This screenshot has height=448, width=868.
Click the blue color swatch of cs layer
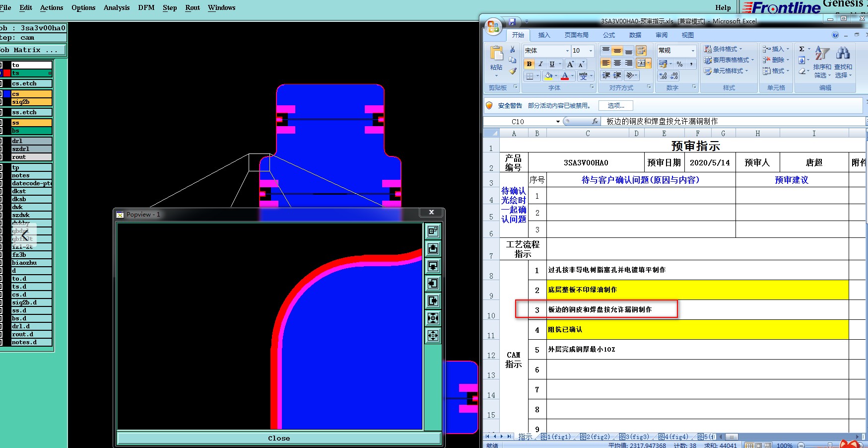tap(7, 94)
